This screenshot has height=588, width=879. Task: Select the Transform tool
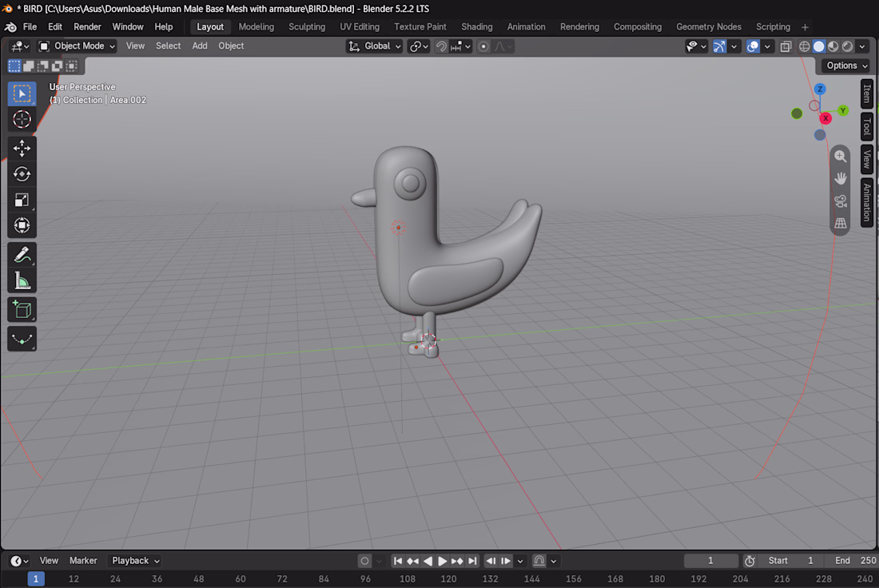pos(22,225)
